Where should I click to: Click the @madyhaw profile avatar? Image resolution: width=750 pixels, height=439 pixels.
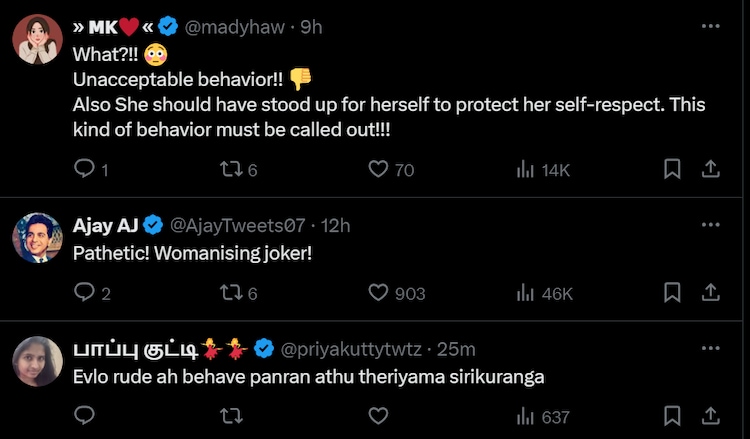click(38, 41)
